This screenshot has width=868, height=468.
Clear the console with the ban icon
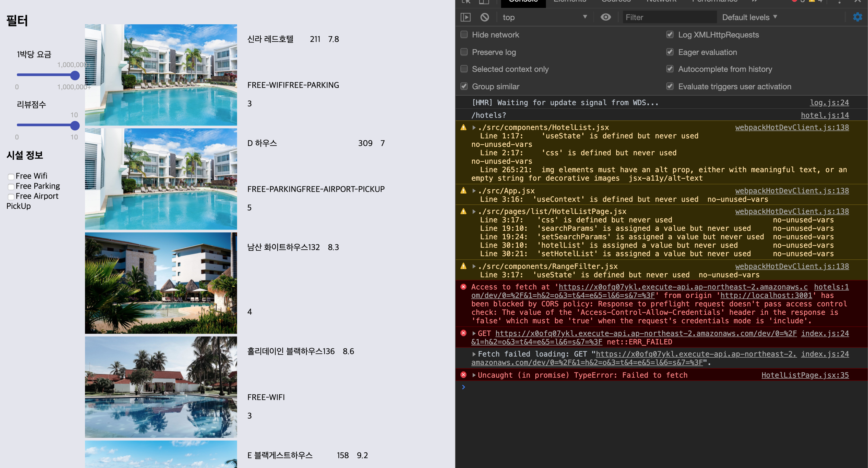(484, 17)
